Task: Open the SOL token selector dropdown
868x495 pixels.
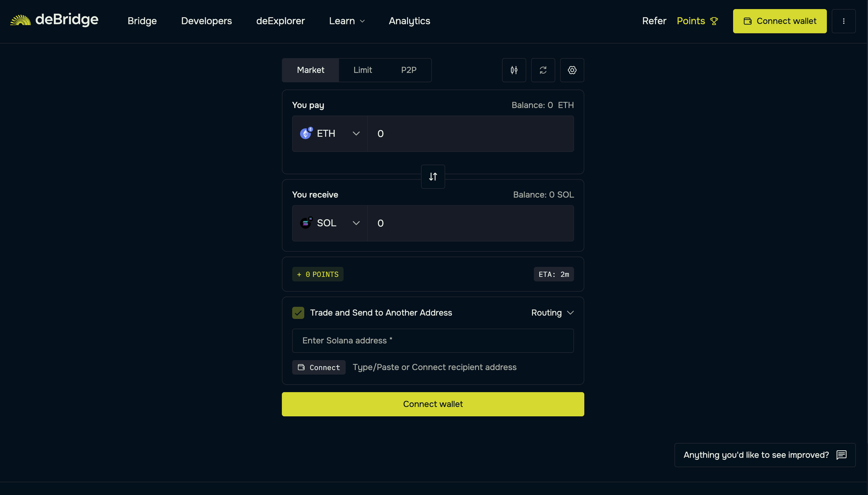Action: [329, 223]
